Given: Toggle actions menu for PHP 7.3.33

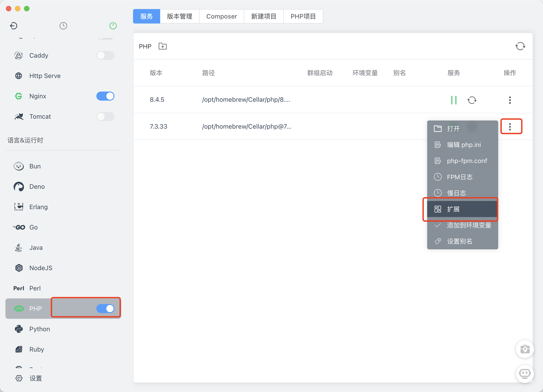Looking at the screenshot, I should coord(510,127).
